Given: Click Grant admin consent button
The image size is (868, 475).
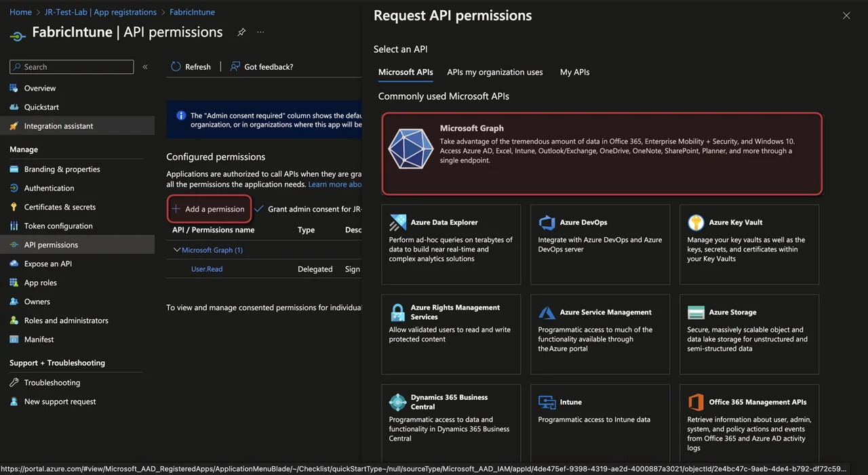Looking at the screenshot, I should (x=309, y=209).
